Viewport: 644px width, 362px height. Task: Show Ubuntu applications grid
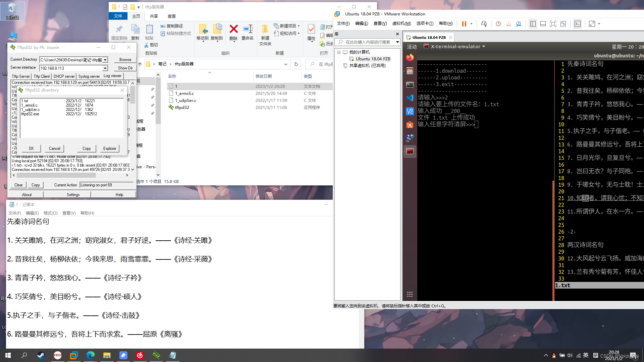[410, 294]
